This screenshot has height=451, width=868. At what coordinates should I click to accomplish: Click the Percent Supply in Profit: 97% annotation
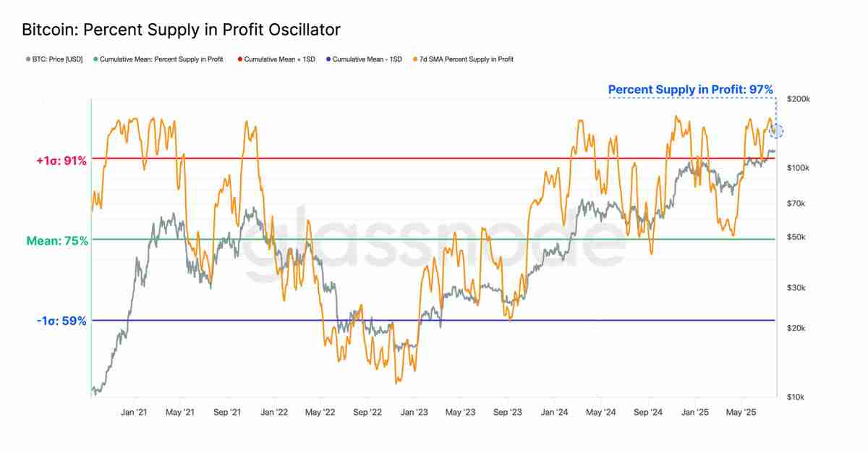click(691, 90)
